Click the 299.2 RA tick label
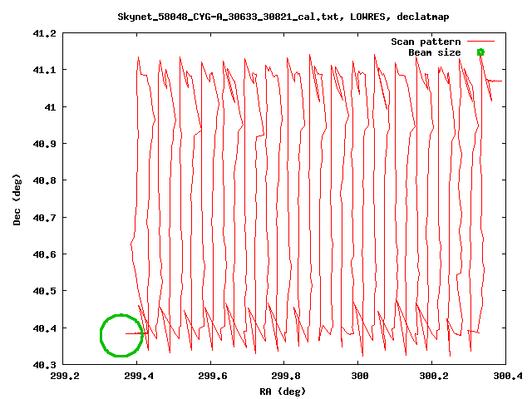This screenshot has width=532, height=399. pos(65,376)
